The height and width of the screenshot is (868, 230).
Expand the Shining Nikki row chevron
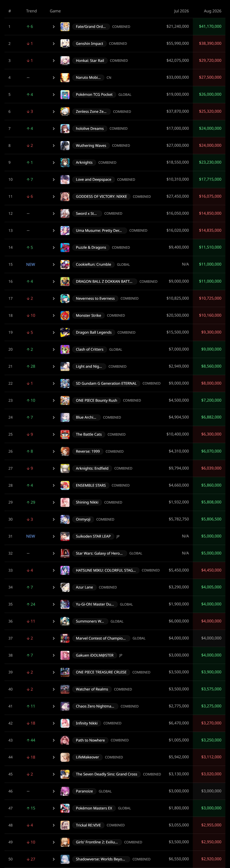(54, 502)
